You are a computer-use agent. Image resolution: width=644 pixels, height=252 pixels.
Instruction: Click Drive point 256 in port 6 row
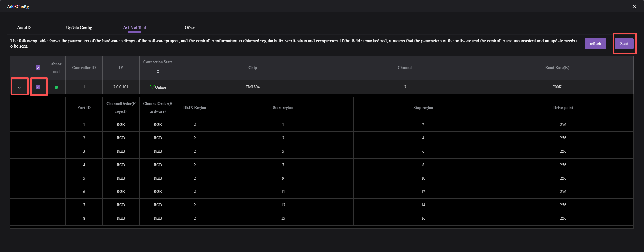click(563, 192)
